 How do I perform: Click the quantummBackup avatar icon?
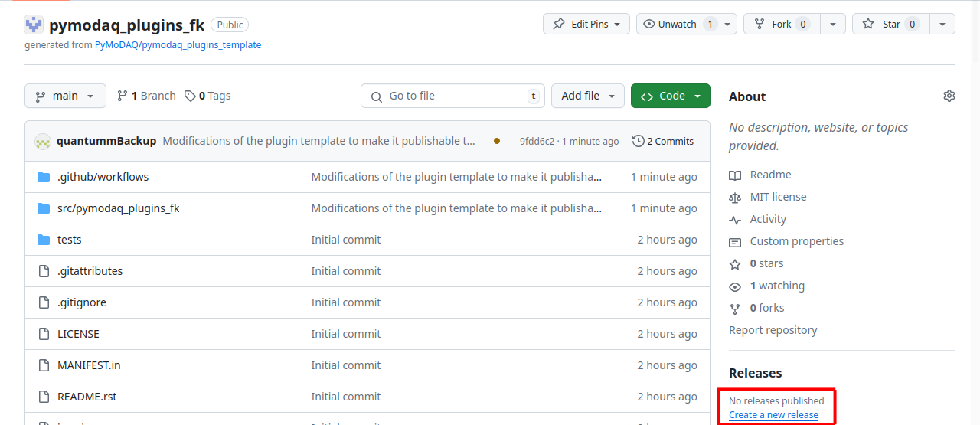pos(43,141)
